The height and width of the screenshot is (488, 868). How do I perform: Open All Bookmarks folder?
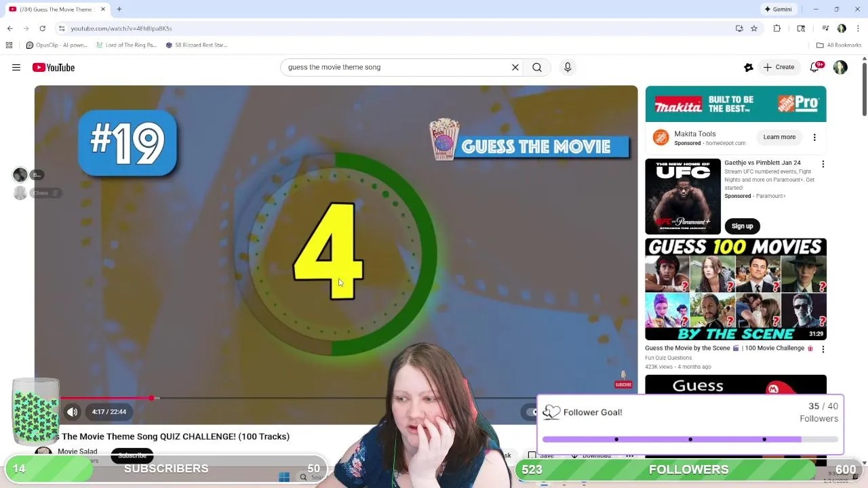[839, 45]
